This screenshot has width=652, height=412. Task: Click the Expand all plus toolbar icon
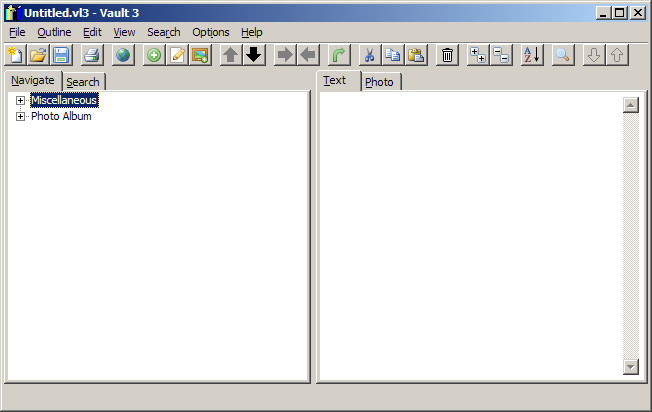click(x=478, y=55)
